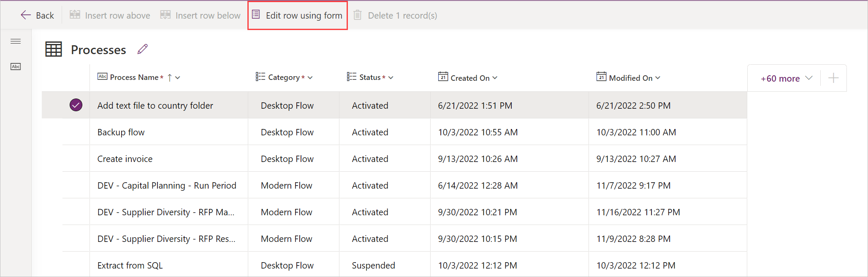
Task: Click the hamburger menu icon in sidebar
Action: pyautogui.click(x=16, y=41)
